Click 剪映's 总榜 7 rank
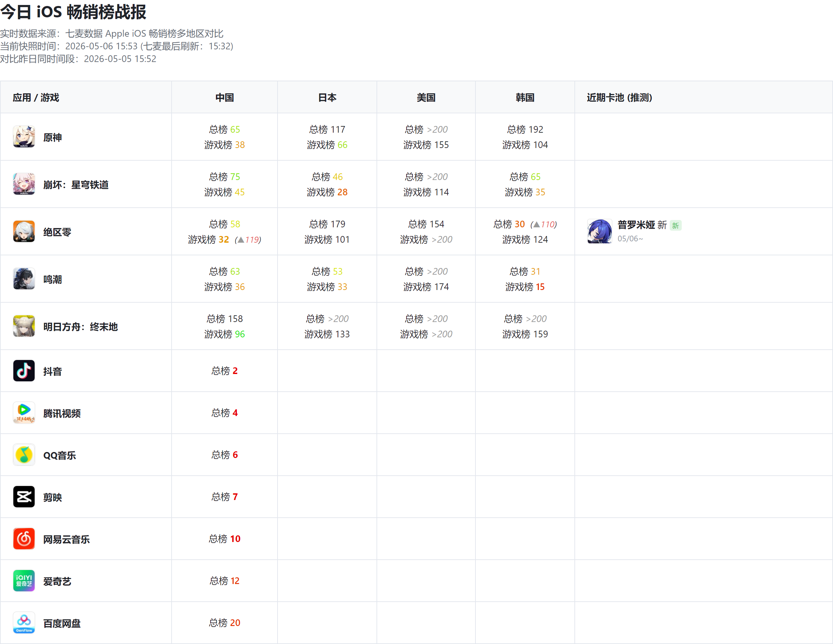 [x=225, y=496]
